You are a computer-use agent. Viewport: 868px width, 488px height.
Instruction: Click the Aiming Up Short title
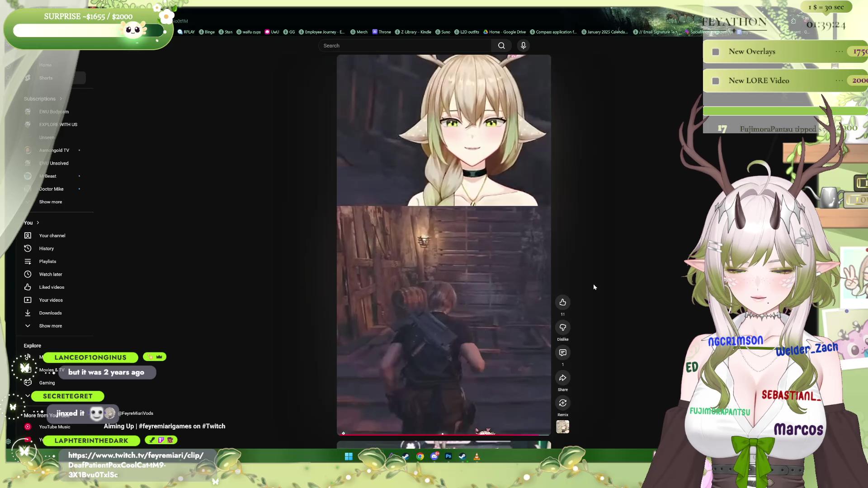165,426
